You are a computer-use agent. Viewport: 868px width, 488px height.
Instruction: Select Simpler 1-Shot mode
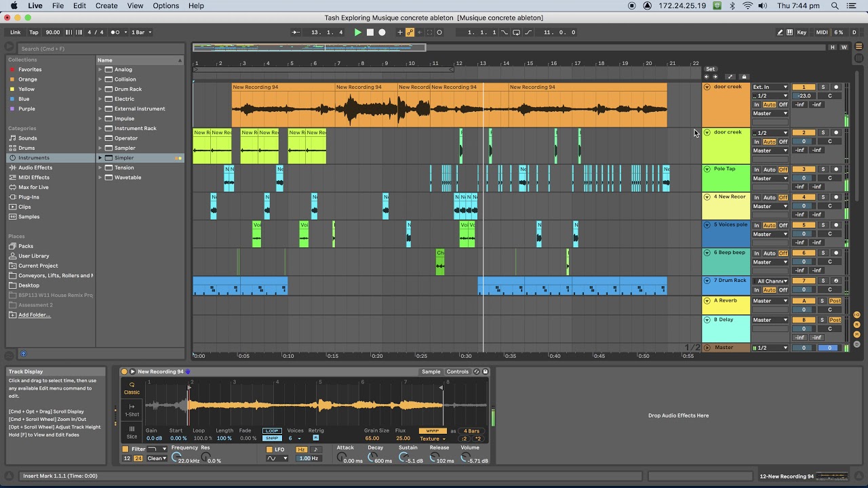pos(132,410)
